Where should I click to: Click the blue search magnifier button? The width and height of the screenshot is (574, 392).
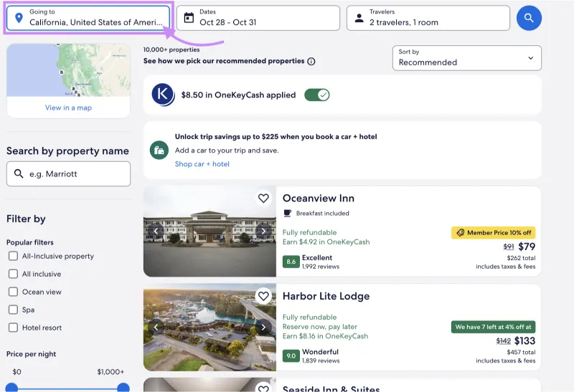pyautogui.click(x=529, y=18)
